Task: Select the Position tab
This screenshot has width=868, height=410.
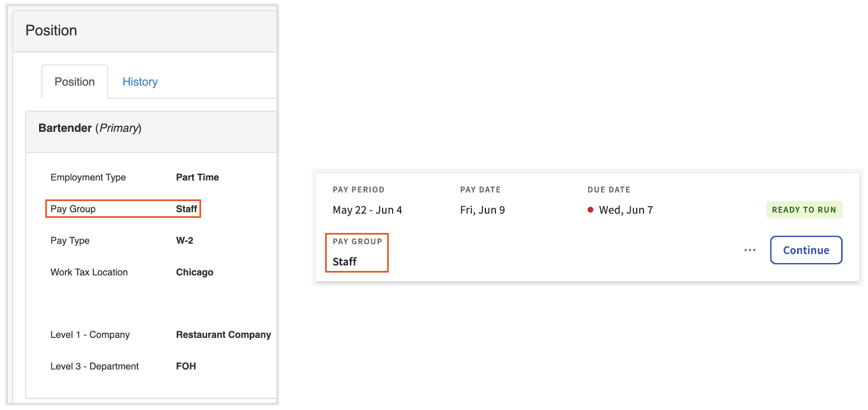Action: pyautogui.click(x=74, y=82)
